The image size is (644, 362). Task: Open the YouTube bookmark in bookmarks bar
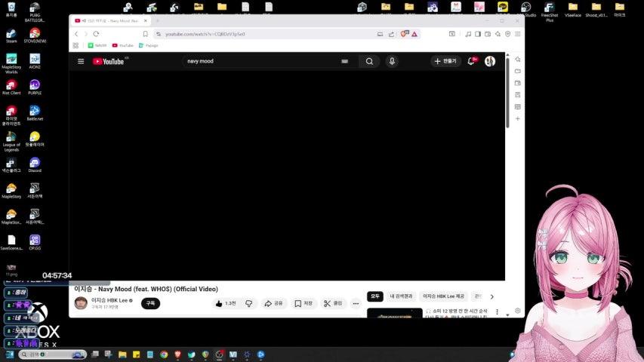tap(123, 45)
